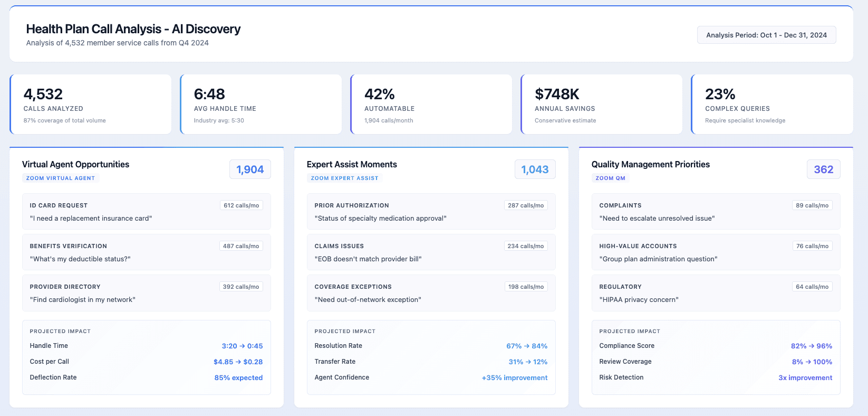Click the Compliance Score 82% → 96% value

pyautogui.click(x=812, y=346)
